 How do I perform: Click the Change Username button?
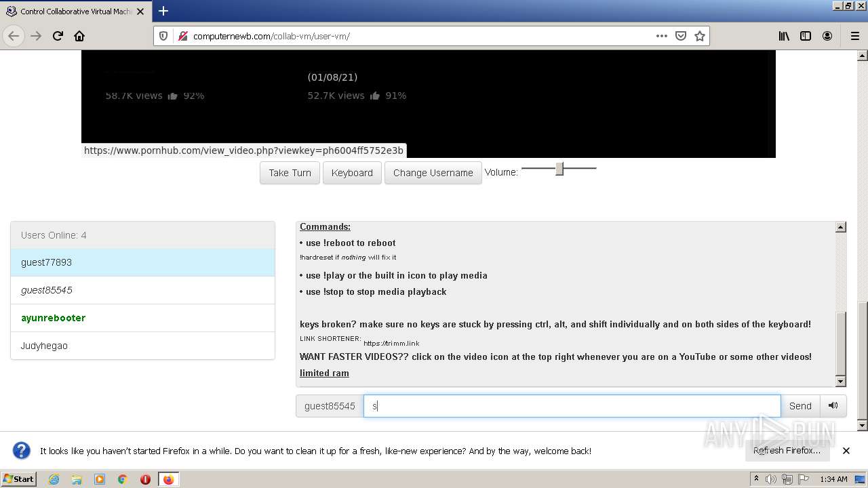pos(433,173)
